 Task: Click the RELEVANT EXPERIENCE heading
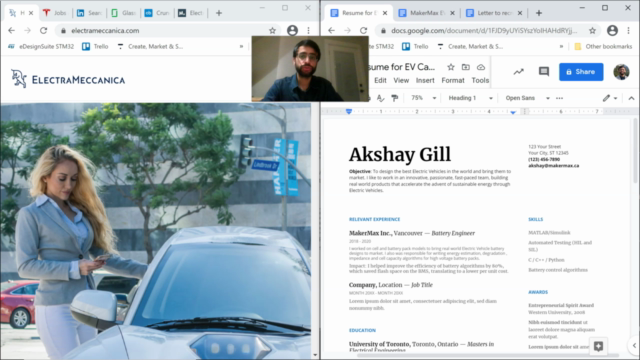tap(374, 219)
